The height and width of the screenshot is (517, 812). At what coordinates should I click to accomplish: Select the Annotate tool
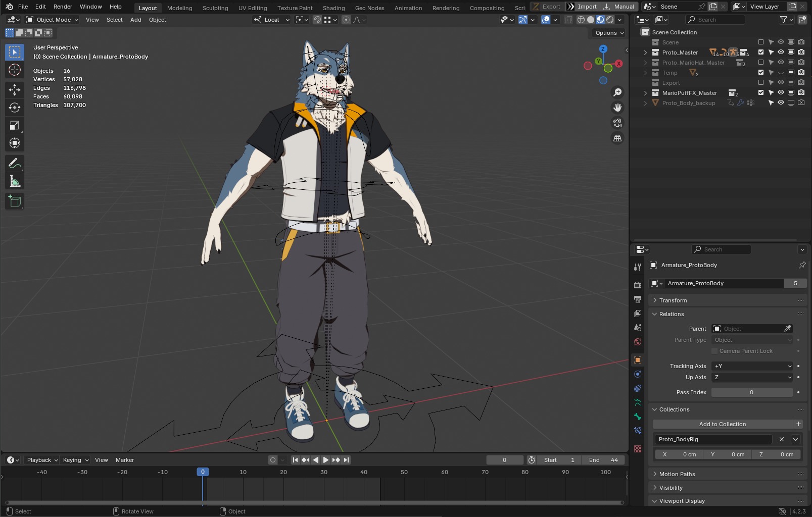pyautogui.click(x=15, y=164)
